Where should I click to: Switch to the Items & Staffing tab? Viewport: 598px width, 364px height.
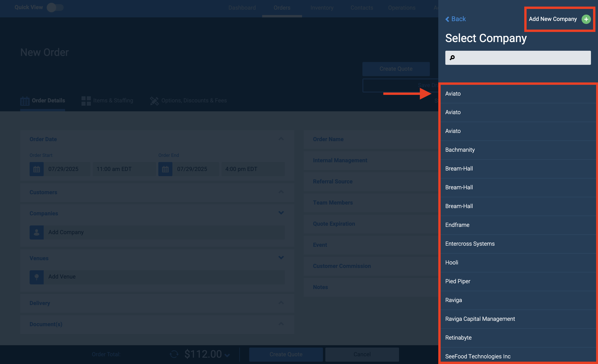[x=107, y=101]
